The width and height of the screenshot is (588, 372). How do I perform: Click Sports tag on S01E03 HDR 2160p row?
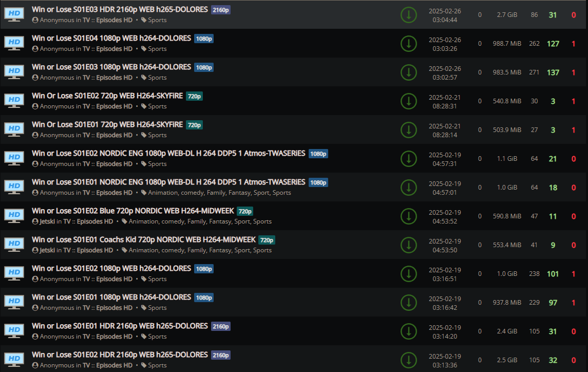tap(157, 20)
